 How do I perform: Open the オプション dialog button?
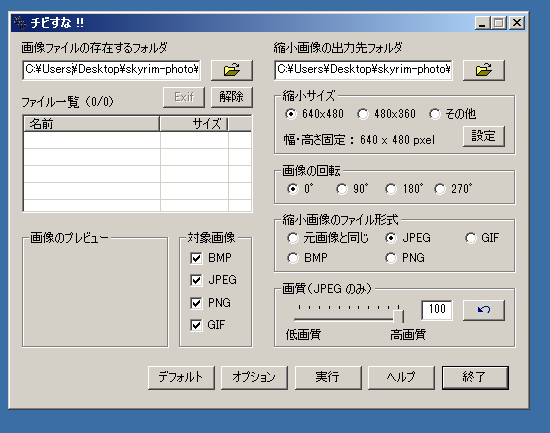point(254,378)
